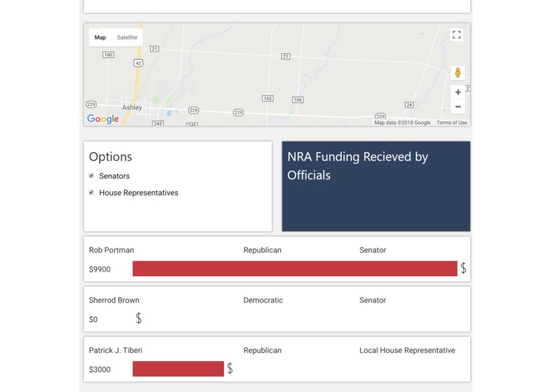The image size is (552, 392).
Task: Click the $0 amount for Sherrod Brown
Action: [x=93, y=320]
